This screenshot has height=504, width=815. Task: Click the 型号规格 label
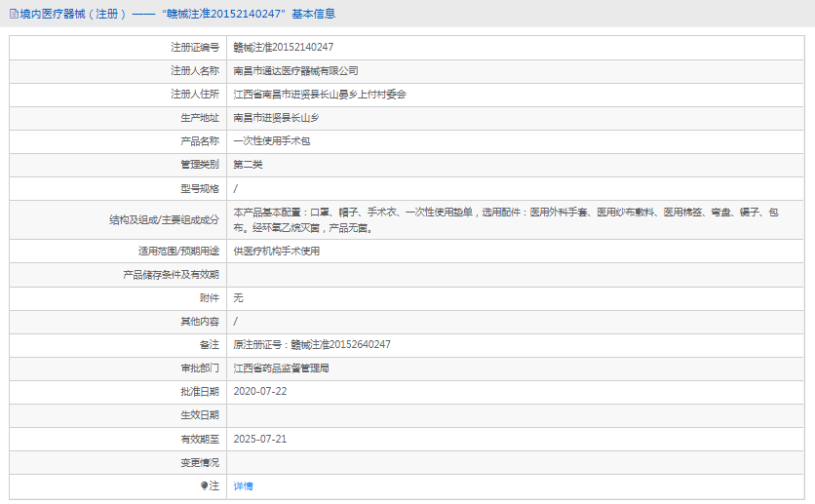[x=200, y=188]
